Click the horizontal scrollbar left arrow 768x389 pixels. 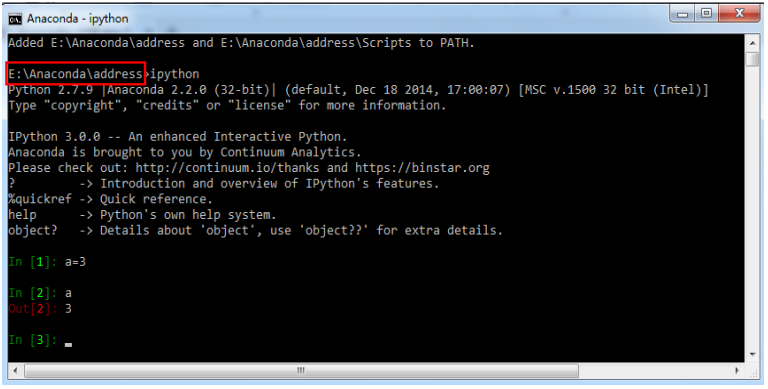(x=15, y=371)
